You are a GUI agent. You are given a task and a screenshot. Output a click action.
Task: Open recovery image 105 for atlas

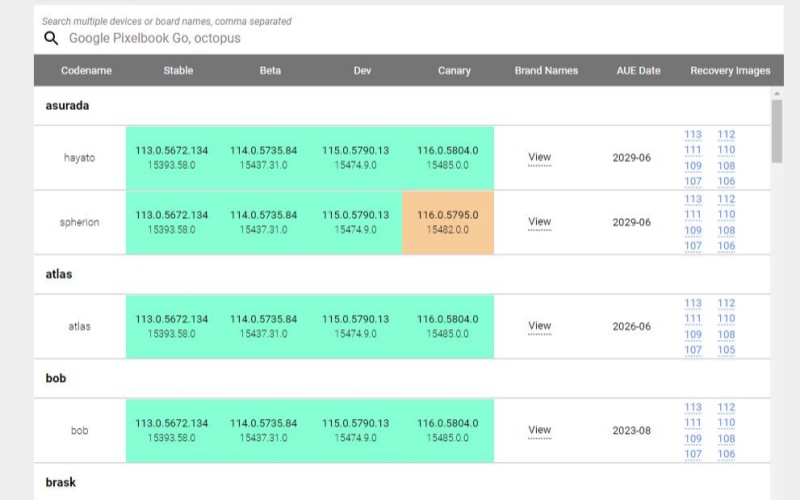(726, 350)
